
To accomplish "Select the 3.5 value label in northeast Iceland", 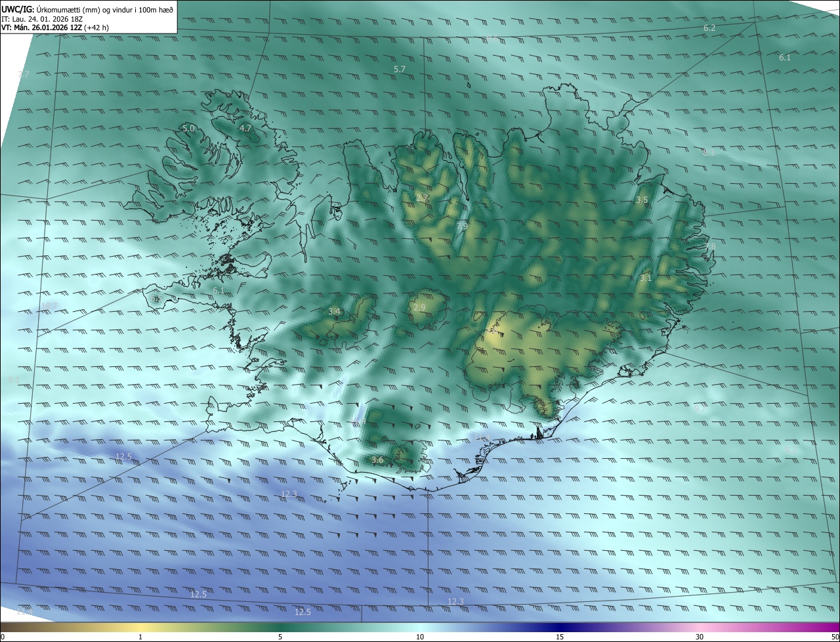I will point(642,200).
